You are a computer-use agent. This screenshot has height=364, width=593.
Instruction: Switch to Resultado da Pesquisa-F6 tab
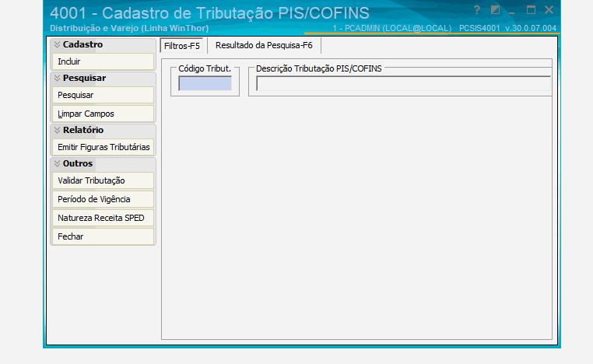click(x=264, y=45)
